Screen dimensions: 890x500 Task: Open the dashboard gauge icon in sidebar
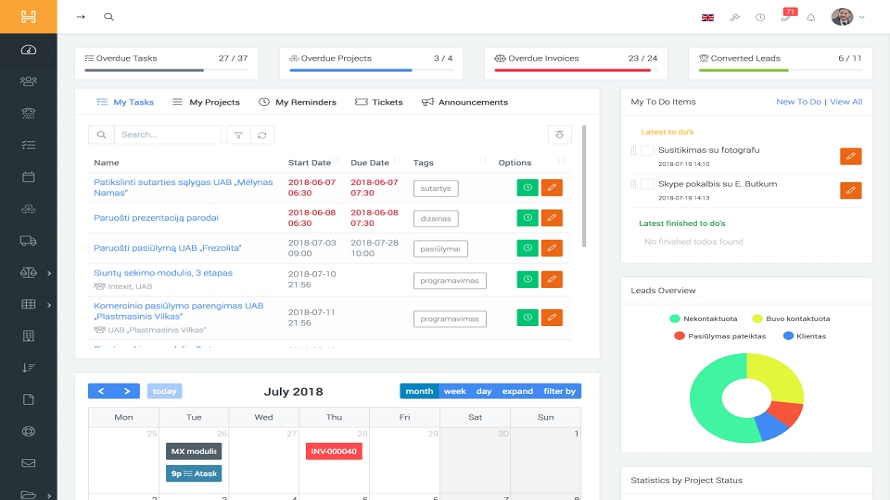coord(28,49)
